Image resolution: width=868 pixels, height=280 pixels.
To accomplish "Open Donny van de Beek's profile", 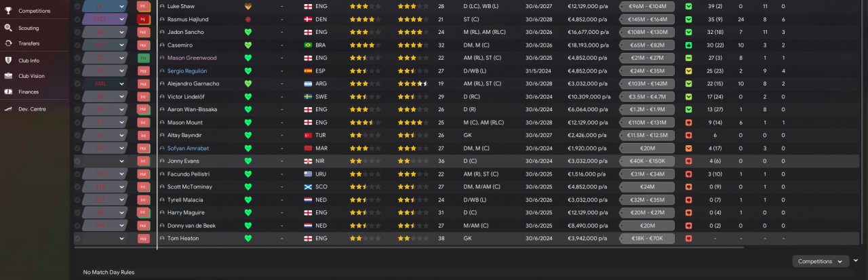I will point(193,226).
